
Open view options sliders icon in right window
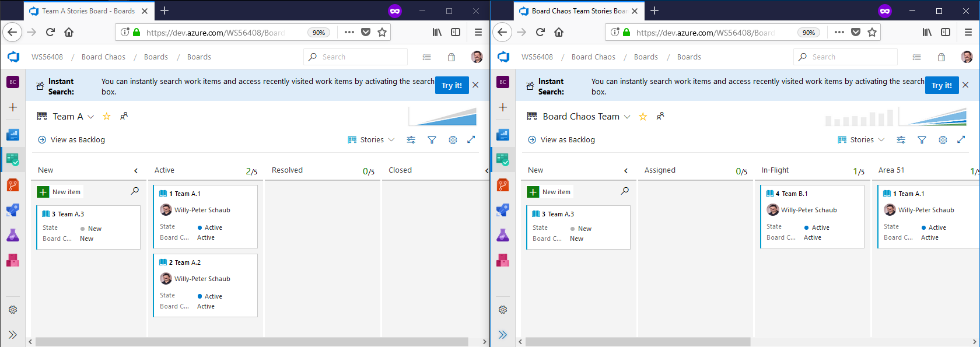(x=901, y=140)
